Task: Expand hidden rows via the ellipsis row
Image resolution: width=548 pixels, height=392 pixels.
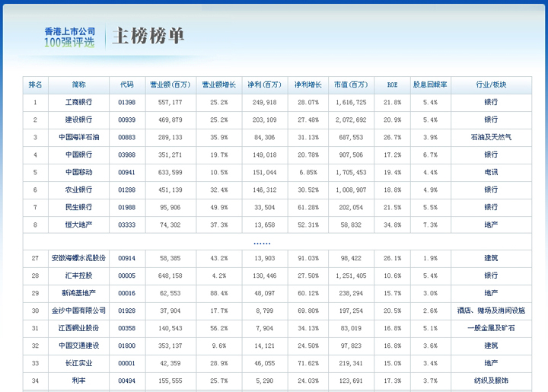Action: (x=261, y=243)
